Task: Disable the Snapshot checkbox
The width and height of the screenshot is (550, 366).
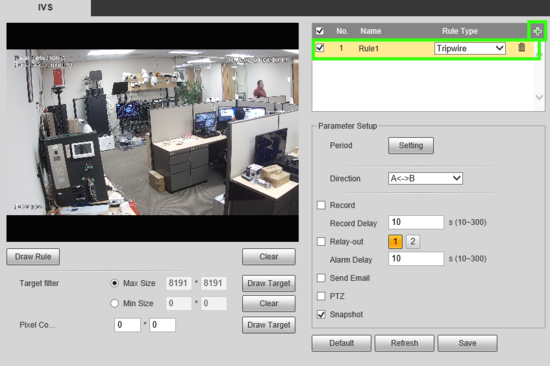Action: coord(321,314)
